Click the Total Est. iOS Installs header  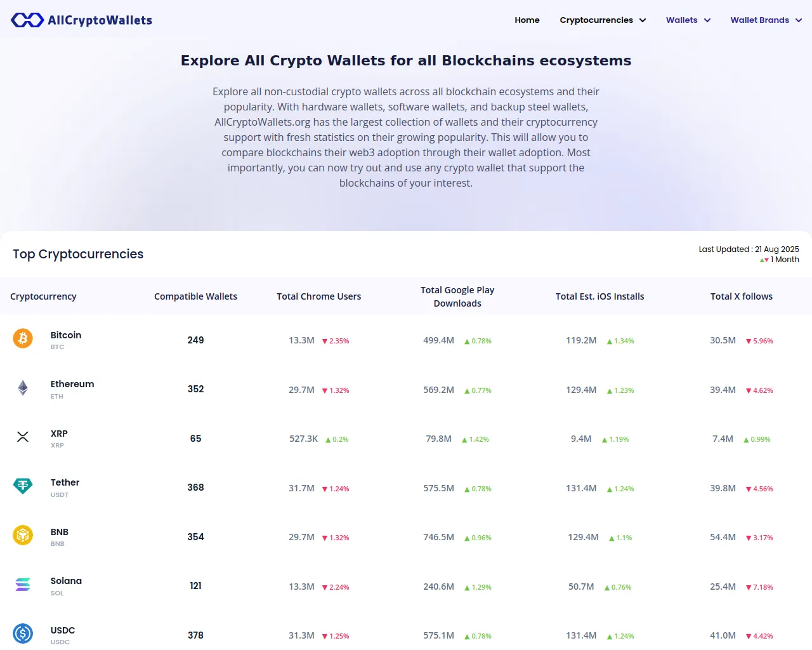[599, 296]
